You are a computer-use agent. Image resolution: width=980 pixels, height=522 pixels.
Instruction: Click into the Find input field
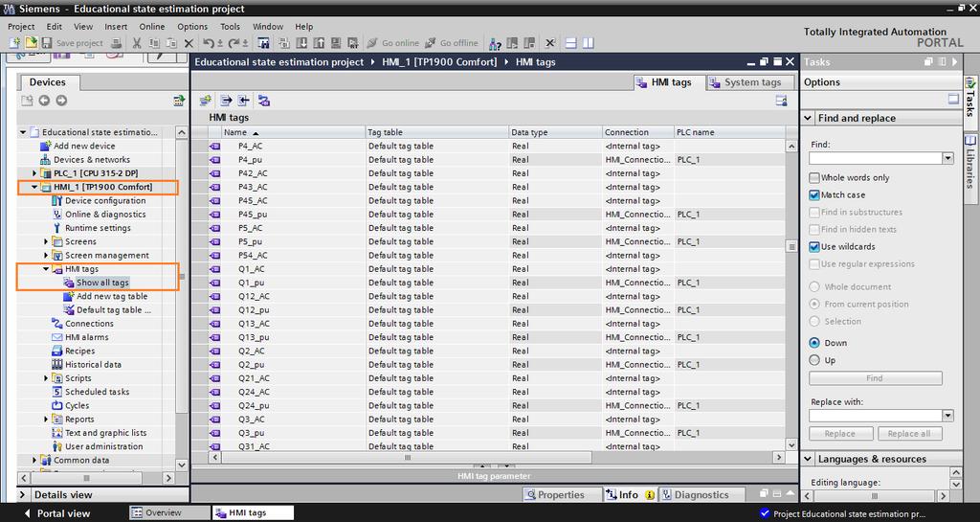click(876, 158)
